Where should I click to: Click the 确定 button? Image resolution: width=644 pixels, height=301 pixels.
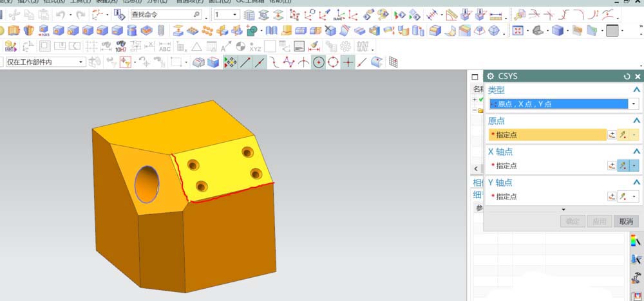coord(573,221)
